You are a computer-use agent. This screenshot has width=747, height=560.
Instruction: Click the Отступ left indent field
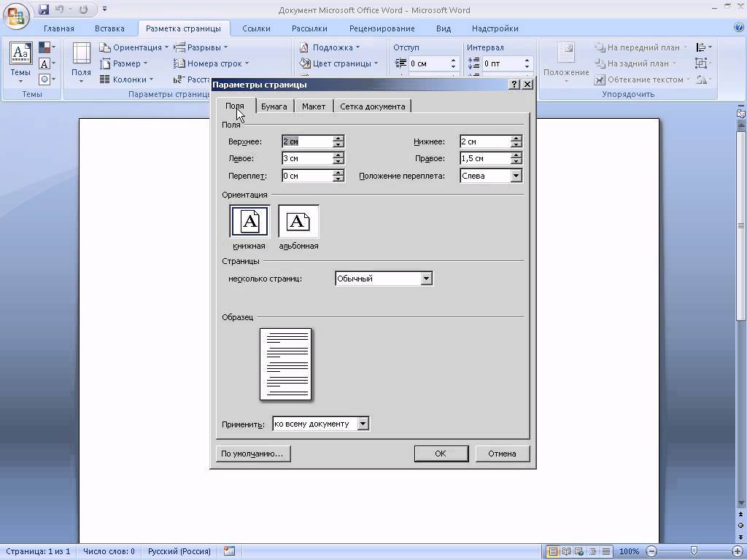click(x=429, y=63)
